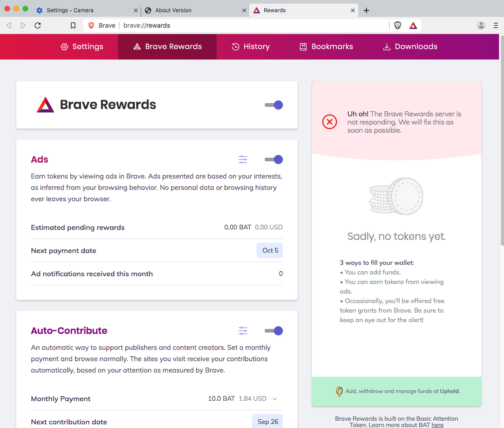This screenshot has width=504, height=428.
Task: Click the browser forward arrow
Action: 23,25
